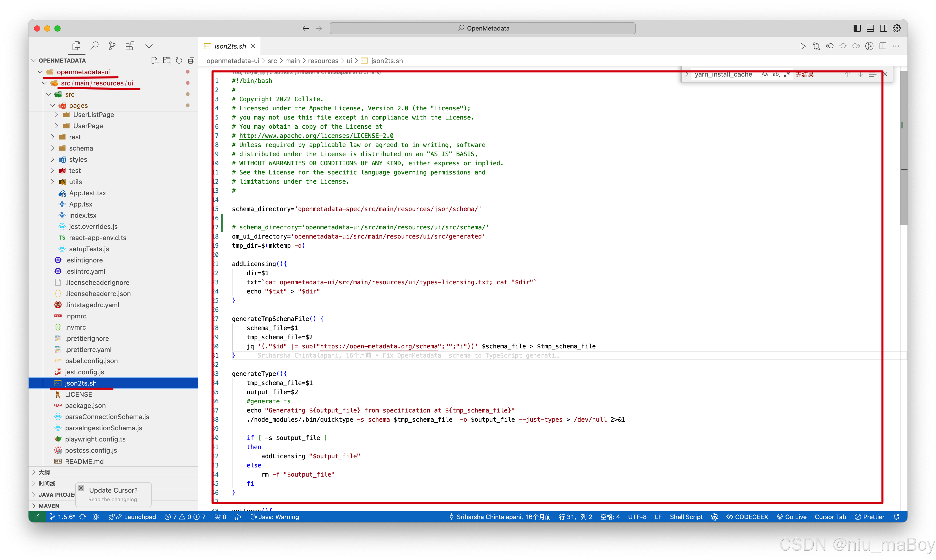Refresh the explorer file tree
This screenshot has width=936, height=560.
tap(179, 60)
